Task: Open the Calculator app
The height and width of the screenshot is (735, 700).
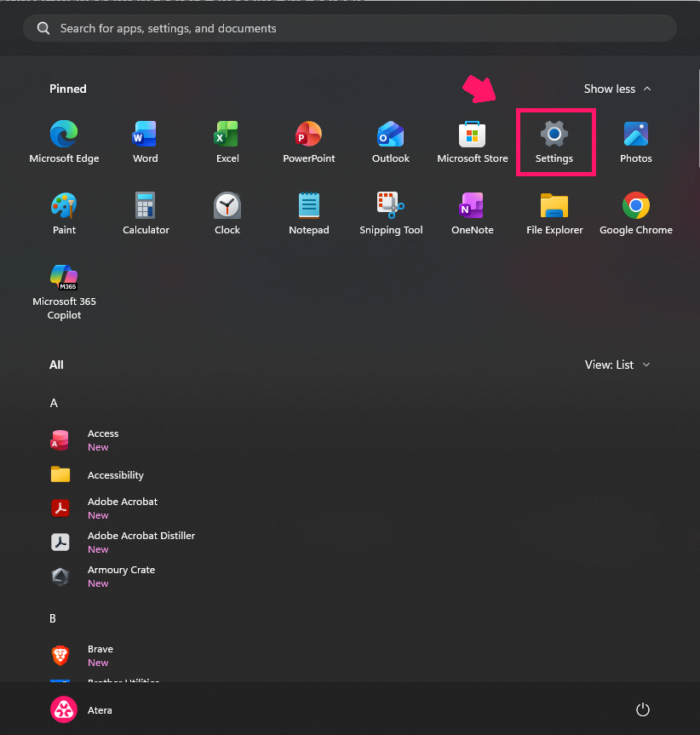Action: 146,213
